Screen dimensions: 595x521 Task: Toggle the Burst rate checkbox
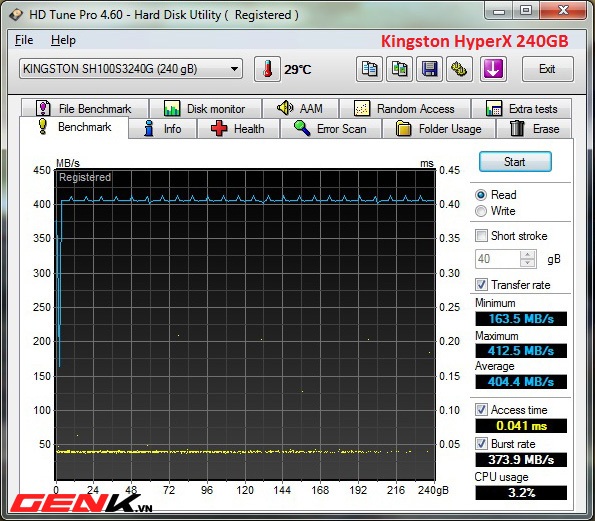[x=482, y=443]
